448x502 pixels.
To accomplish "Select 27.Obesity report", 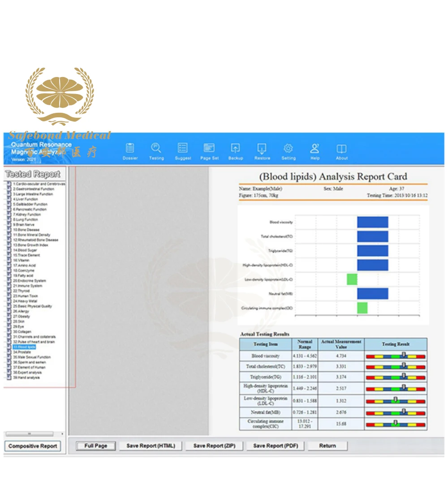I will (x=22, y=316).
